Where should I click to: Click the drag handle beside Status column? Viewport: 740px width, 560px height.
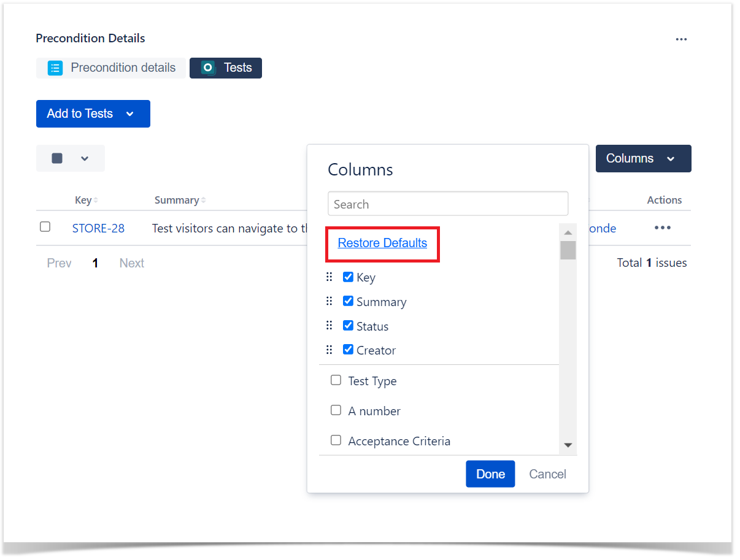(330, 326)
